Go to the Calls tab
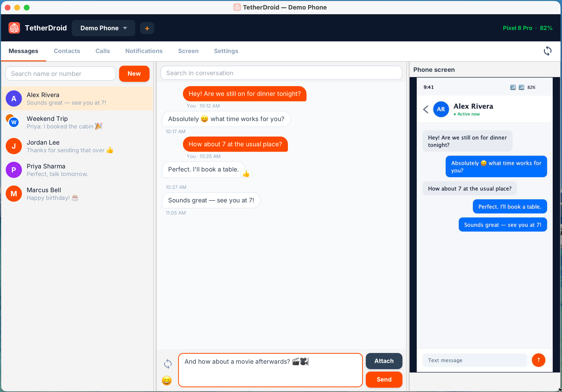The height and width of the screenshot is (392, 562). click(x=103, y=51)
